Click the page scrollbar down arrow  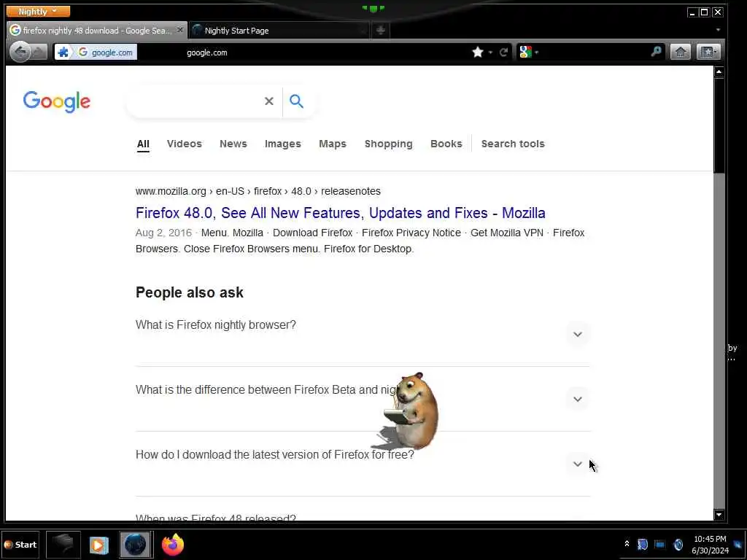coord(719,514)
